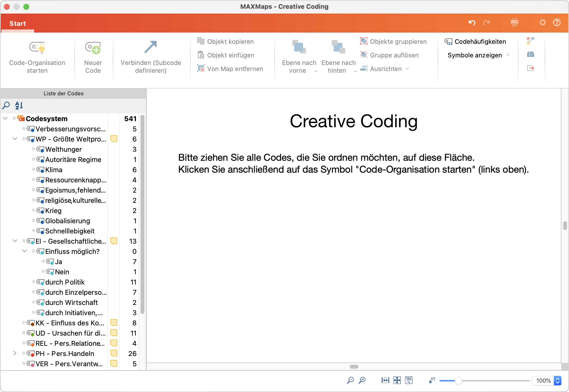Screen dimensions: 569x392
Task: Collapse Einfluss möglich? node
Action: coord(24,251)
